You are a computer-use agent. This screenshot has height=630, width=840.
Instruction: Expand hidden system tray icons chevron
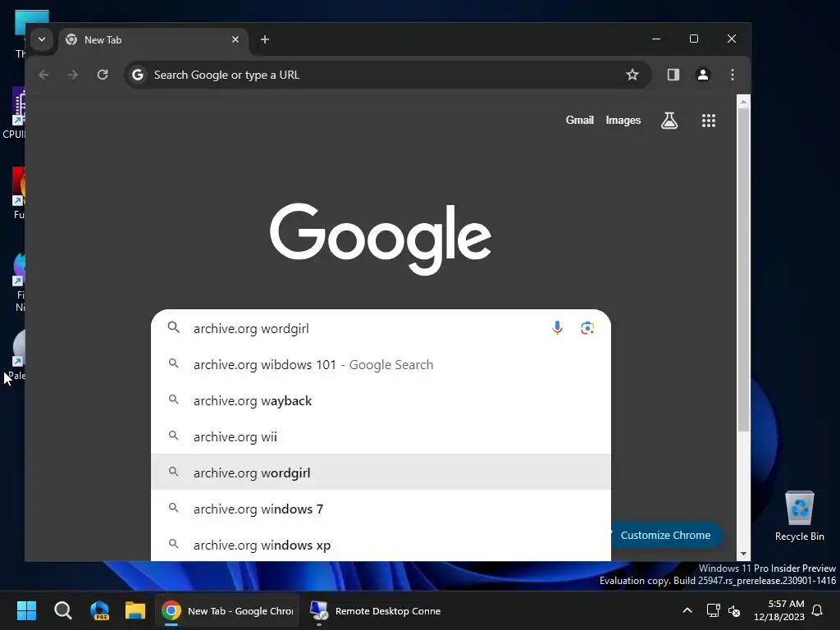pyautogui.click(x=687, y=610)
